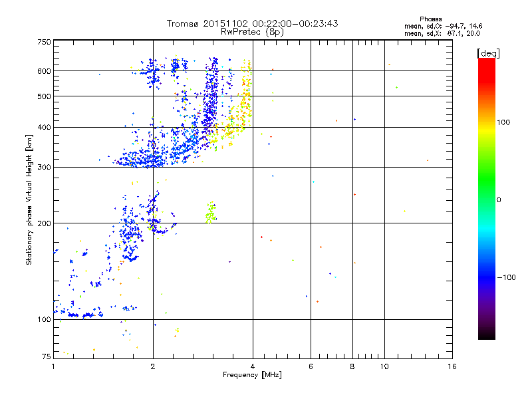Click the phase colorbar gradient
532x399 pixels.
coord(487,198)
